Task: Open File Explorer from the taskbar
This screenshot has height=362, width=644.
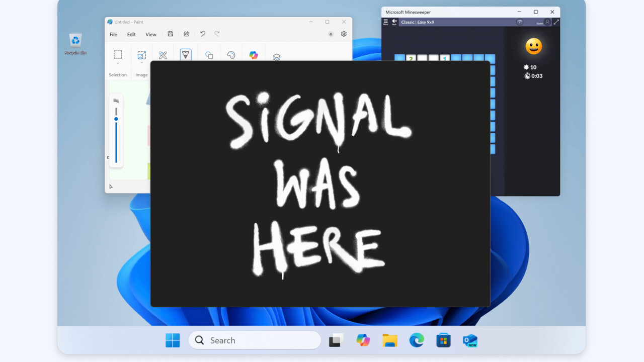Action: (390, 340)
